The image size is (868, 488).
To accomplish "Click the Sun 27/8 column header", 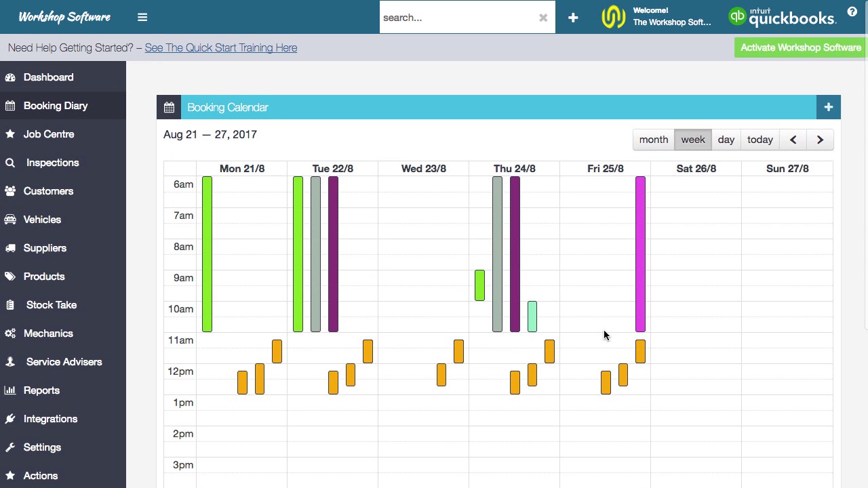I will coord(787,169).
